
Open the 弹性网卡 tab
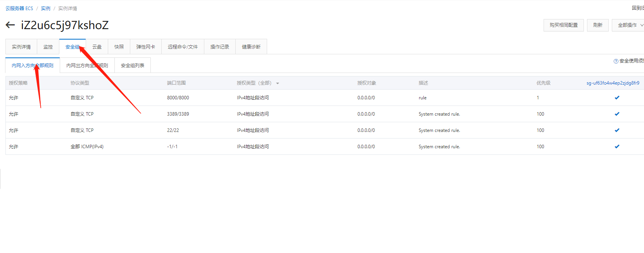[146, 47]
